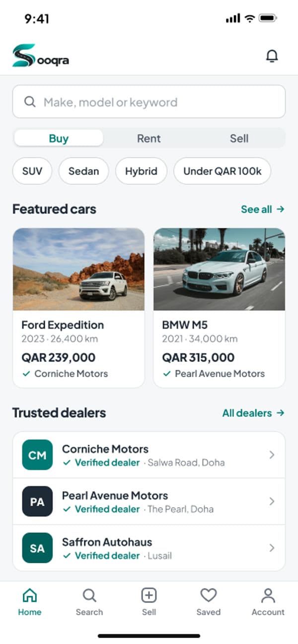Open See all featured cars link
298x644 pixels.
(x=263, y=209)
